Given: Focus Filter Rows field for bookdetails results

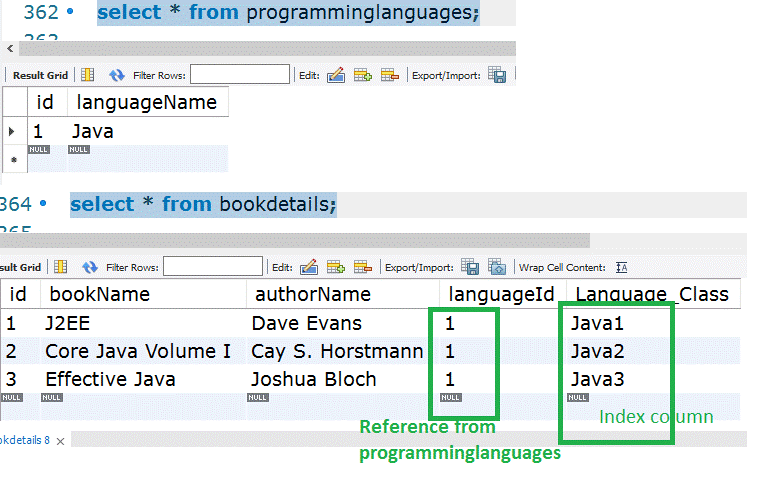Looking at the screenshot, I should coord(213,266).
